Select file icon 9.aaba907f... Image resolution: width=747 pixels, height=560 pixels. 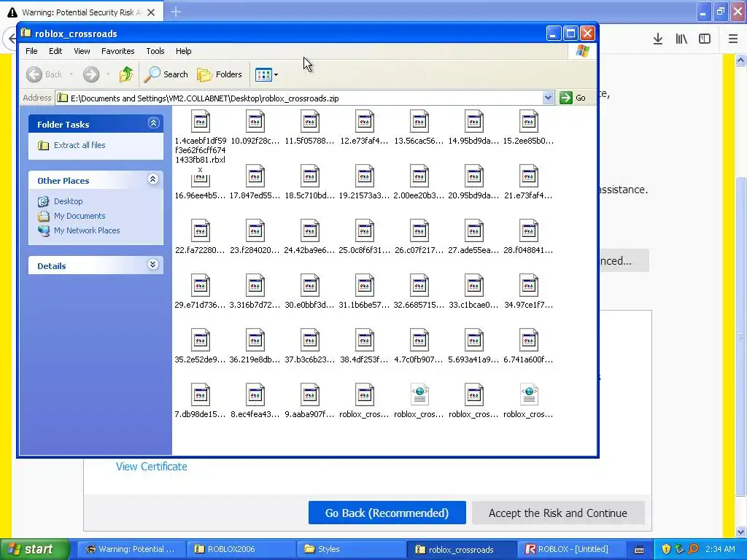tap(309, 395)
